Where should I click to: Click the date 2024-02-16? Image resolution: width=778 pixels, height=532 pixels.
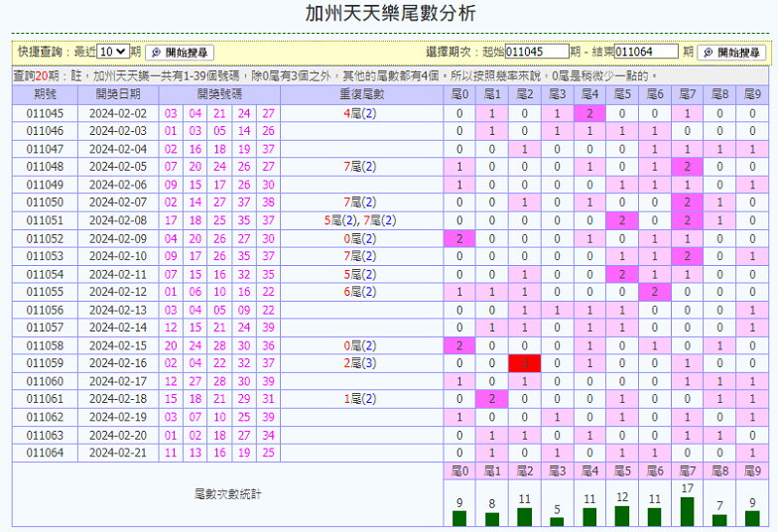(118, 363)
